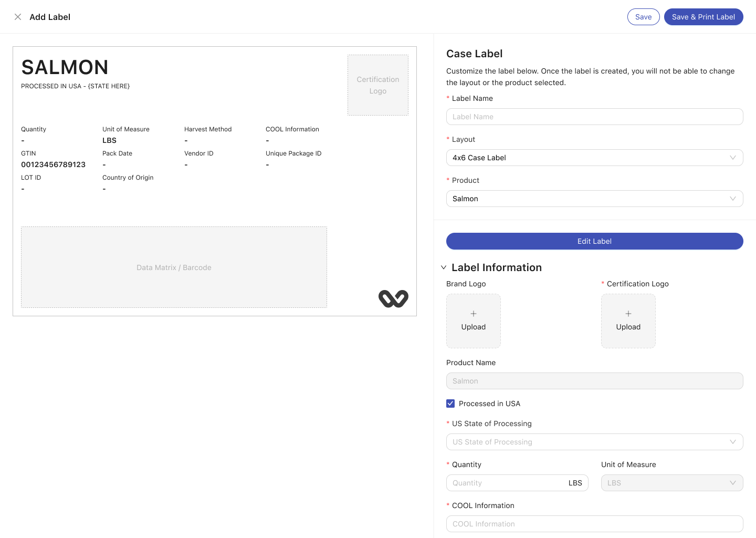
Task: Uncheck the Processed in USA checkbox
Action: (450, 403)
